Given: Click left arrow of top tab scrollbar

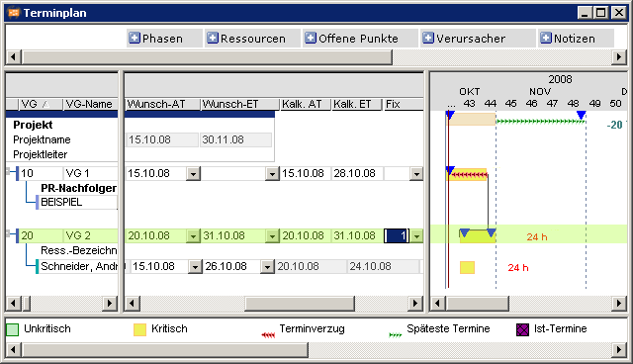Looking at the screenshot, I should coord(14,57).
